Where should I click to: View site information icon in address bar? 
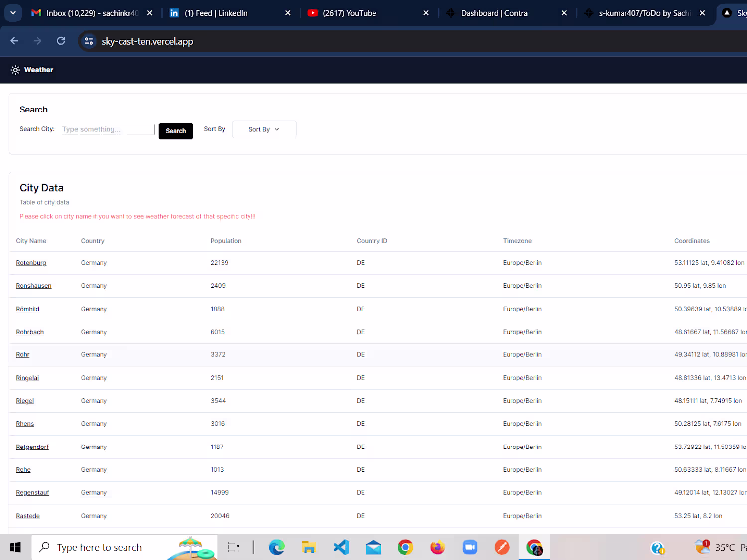click(89, 41)
